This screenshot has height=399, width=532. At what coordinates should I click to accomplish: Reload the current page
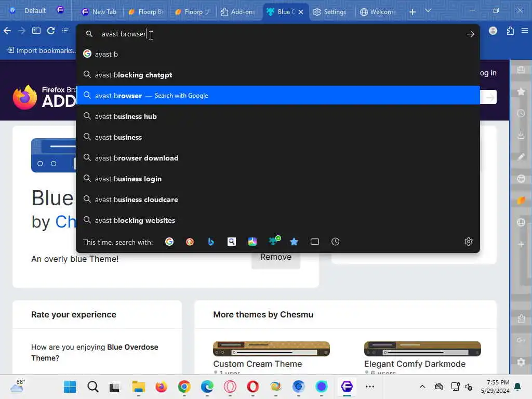[x=51, y=31]
